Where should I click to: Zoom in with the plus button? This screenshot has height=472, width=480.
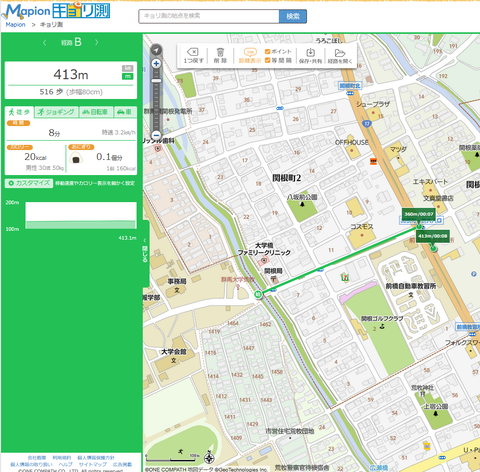point(156,63)
